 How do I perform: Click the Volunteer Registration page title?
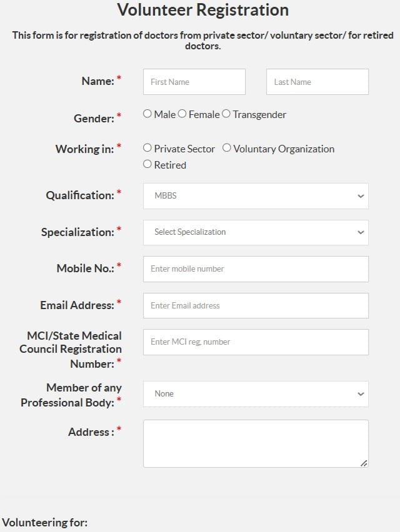(x=201, y=10)
